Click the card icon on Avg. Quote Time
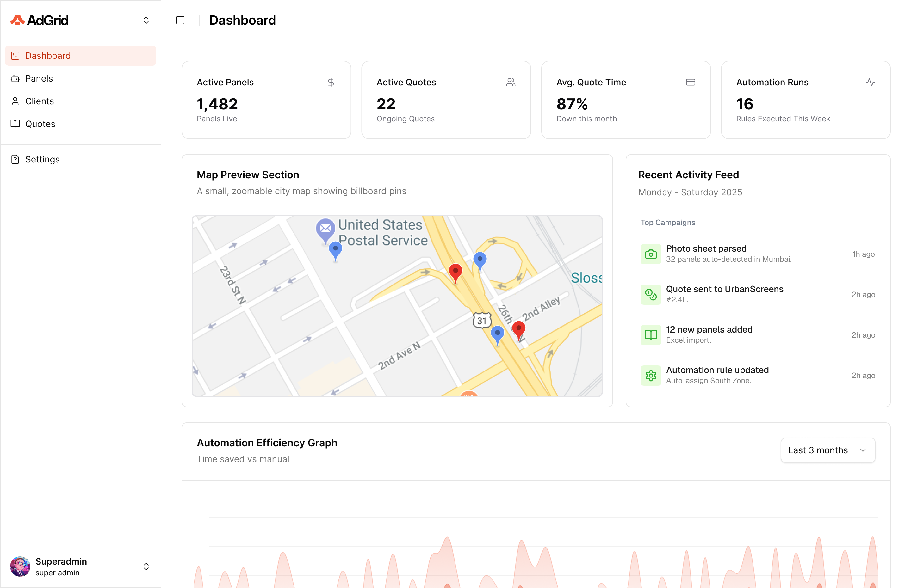Image resolution: width=911 pixels, height=588 pixels. (x=690, y=82)
